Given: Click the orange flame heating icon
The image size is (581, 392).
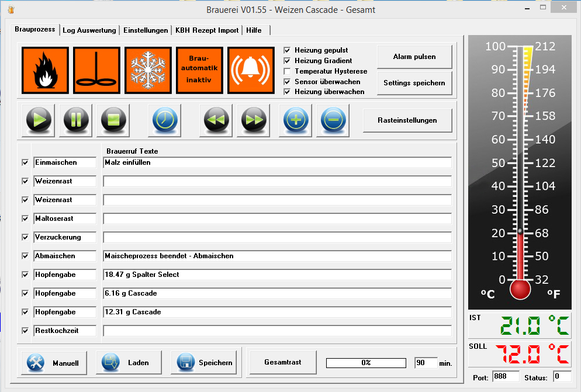Looking at the screenshot, I should [46, 70].
